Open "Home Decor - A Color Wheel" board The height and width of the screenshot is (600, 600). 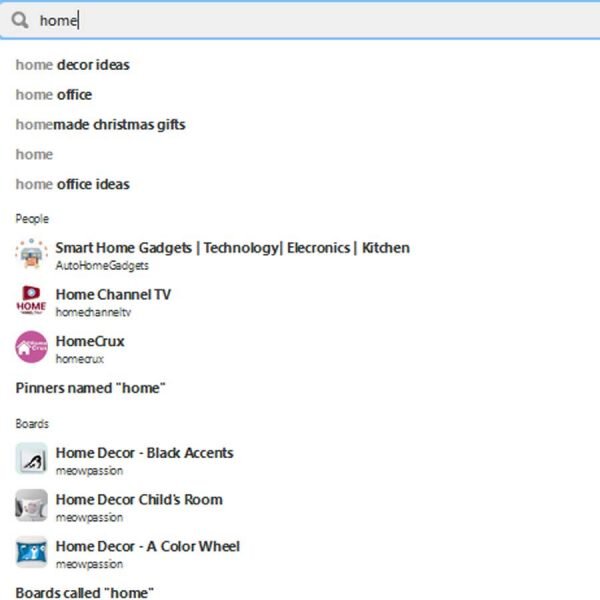(148, 546)
